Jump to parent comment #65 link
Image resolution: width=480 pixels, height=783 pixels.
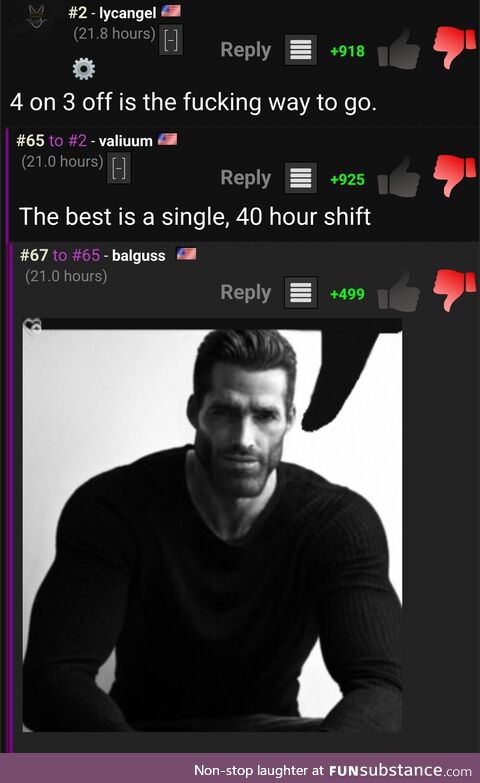(x=86, y=255)
